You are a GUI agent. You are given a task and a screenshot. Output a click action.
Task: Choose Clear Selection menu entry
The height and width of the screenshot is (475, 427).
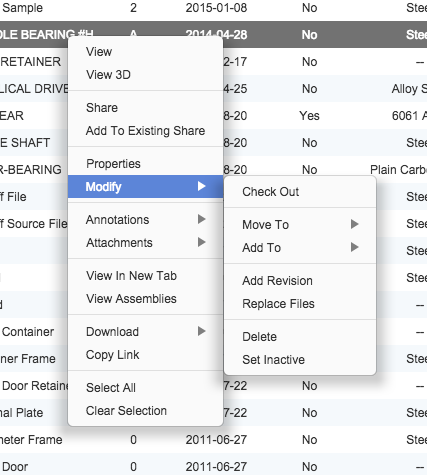(x=126, y=411)
